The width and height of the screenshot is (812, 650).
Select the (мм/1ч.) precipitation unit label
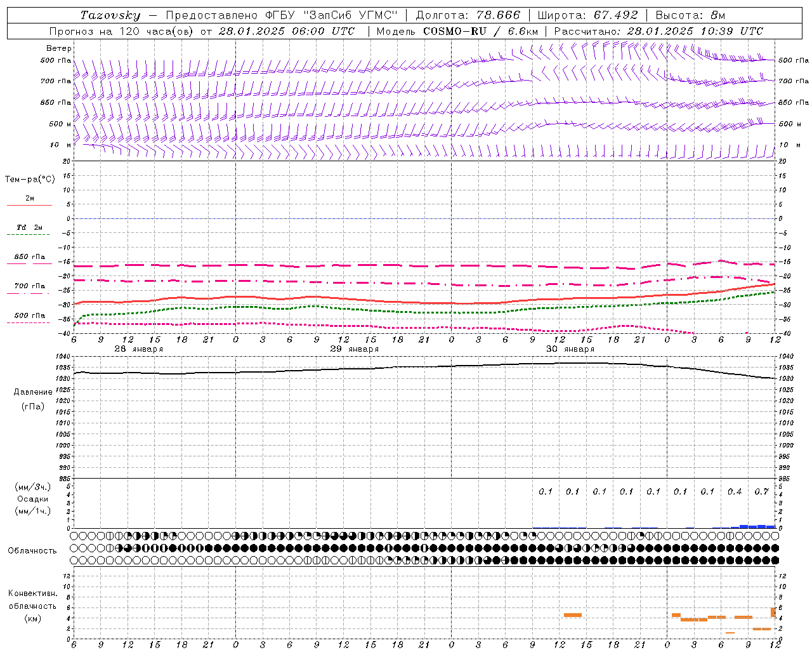pos(33,511)
